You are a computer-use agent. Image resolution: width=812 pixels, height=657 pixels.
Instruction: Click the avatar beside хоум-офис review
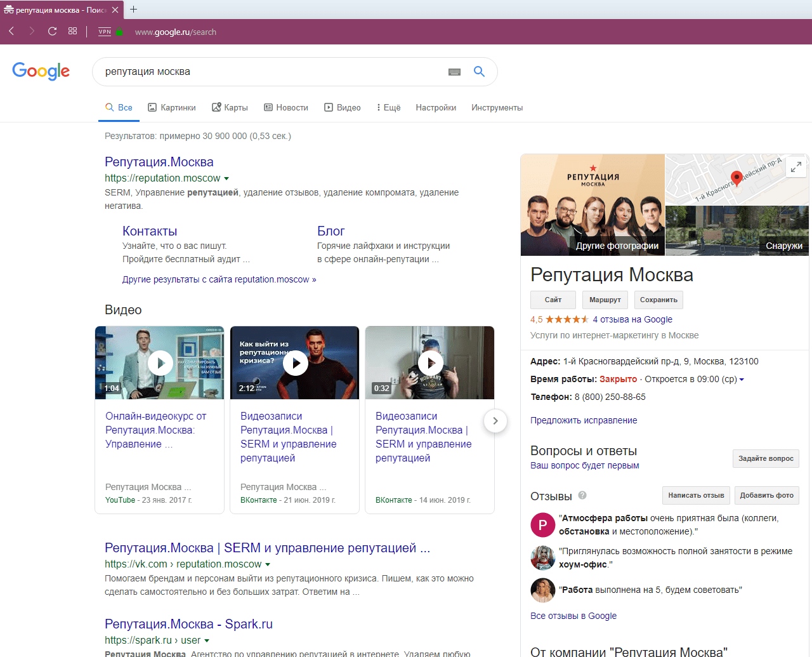point(542,558)
